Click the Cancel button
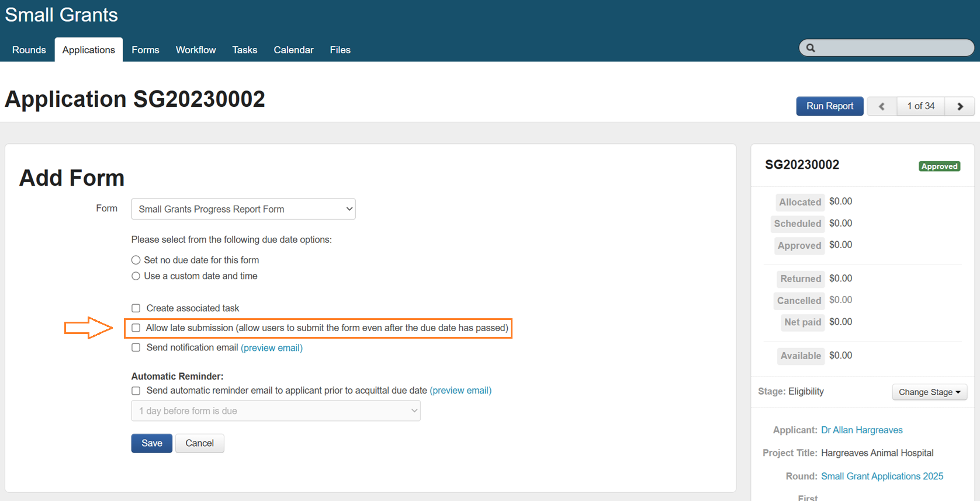 tap(199, 443)
